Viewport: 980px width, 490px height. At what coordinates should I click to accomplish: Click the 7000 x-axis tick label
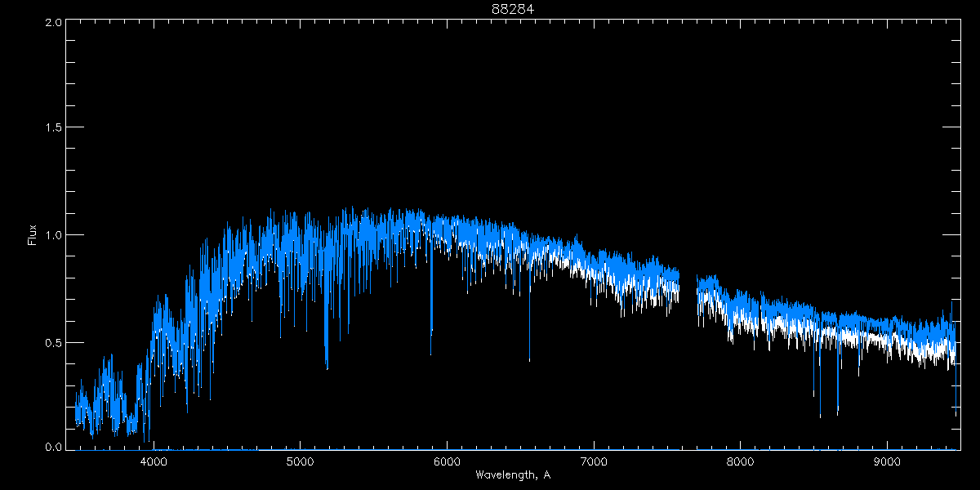[594, 461]
